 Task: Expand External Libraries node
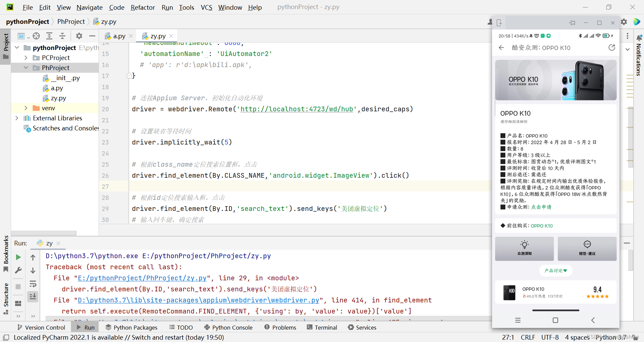(17, 118)
